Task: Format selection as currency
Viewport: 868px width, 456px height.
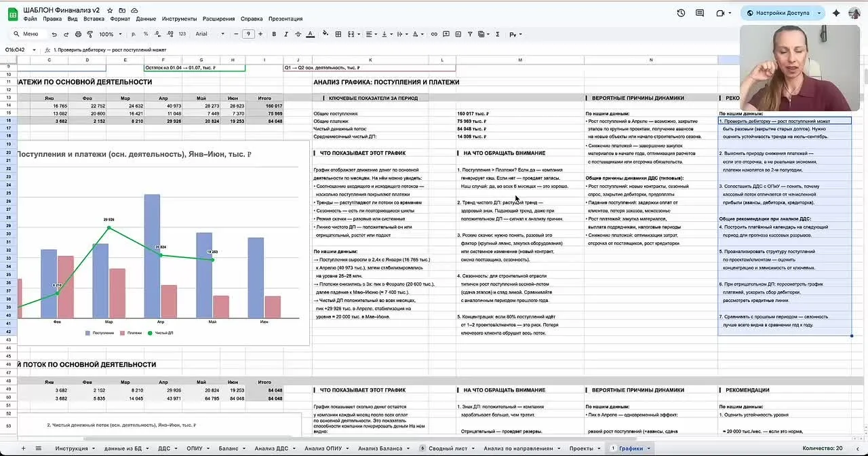Action: 134,34
